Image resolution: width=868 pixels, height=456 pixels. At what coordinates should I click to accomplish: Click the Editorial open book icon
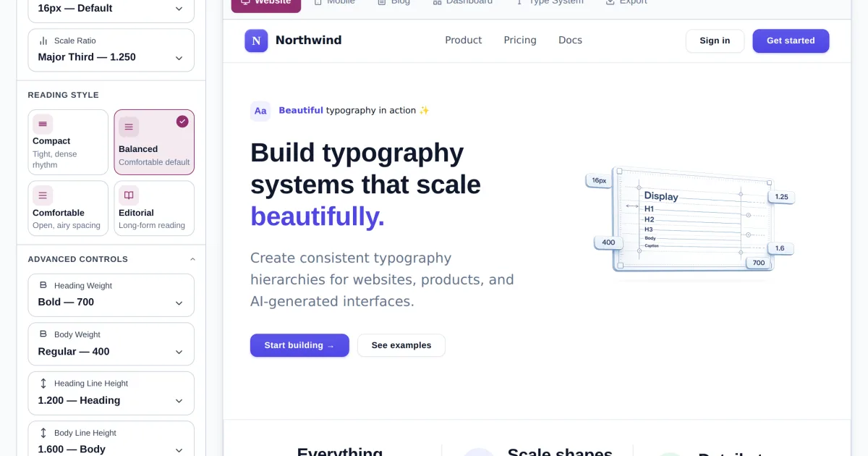pyautogui.click(x=129, y=195)
